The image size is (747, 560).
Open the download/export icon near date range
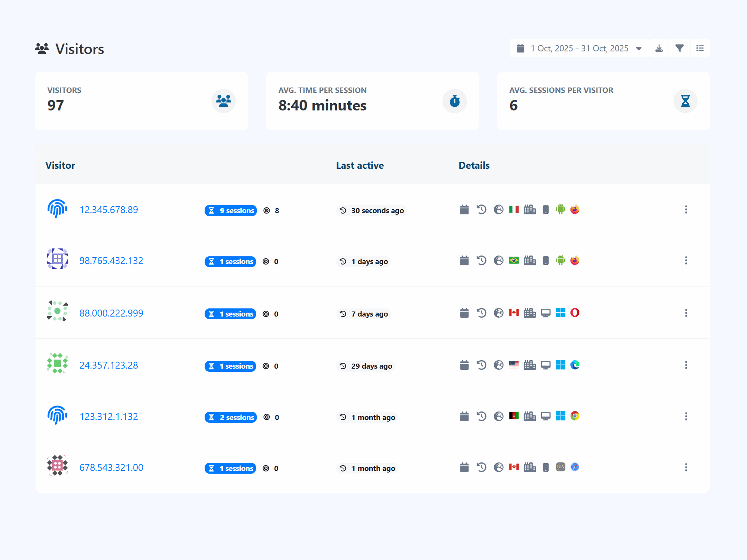coord(659,48)
